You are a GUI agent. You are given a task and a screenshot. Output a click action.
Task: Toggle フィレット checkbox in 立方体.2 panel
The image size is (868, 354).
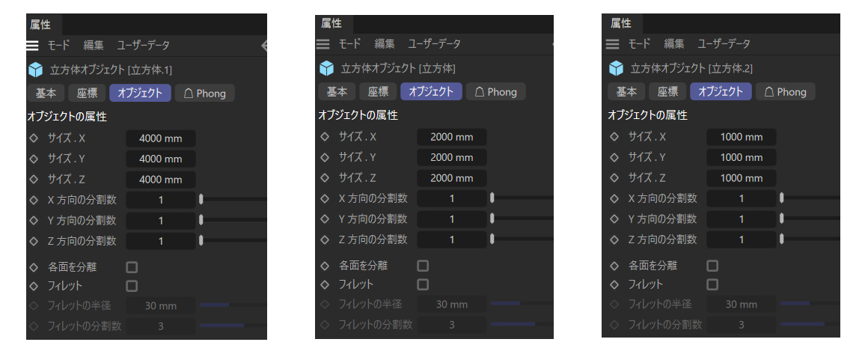712,284
